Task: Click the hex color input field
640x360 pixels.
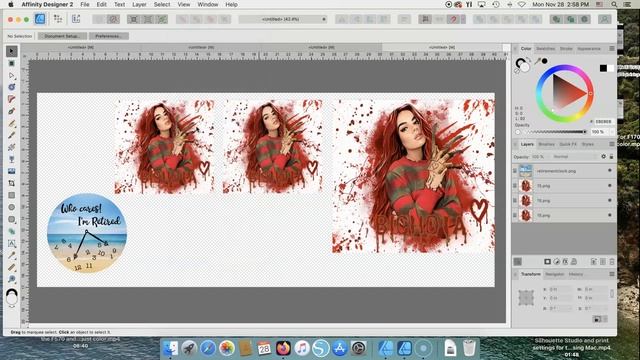Action: tap(603, 122)
